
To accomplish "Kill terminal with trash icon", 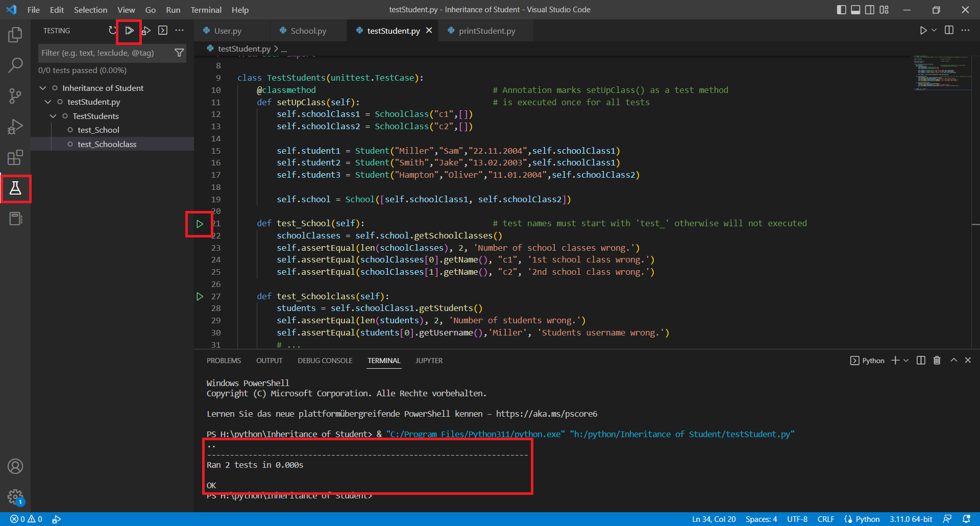I will pos(937,361).
